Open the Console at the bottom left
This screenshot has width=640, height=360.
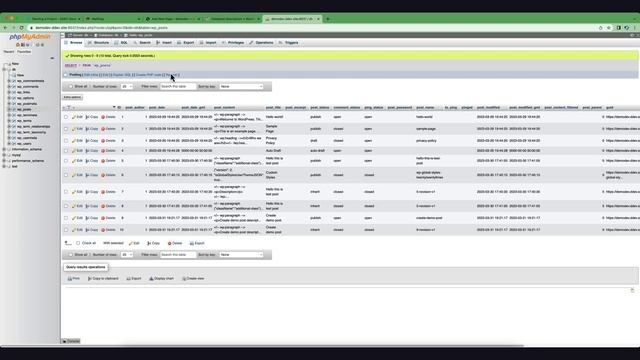71,341
